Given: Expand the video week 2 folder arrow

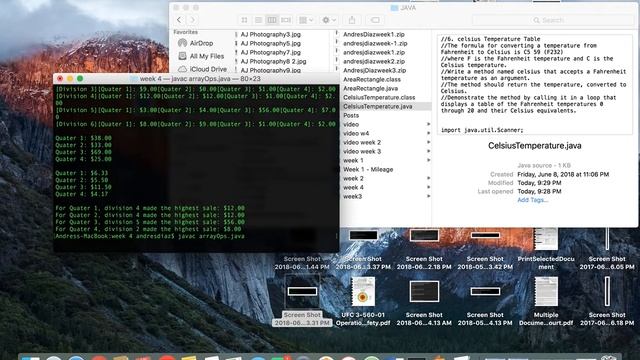Looking at the screenshot, I should [428, 142].
